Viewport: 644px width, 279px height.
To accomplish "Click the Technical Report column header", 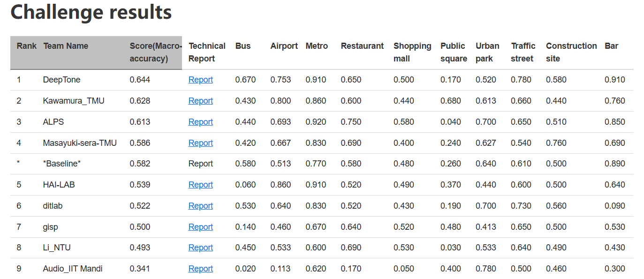I will coord(207,52).
